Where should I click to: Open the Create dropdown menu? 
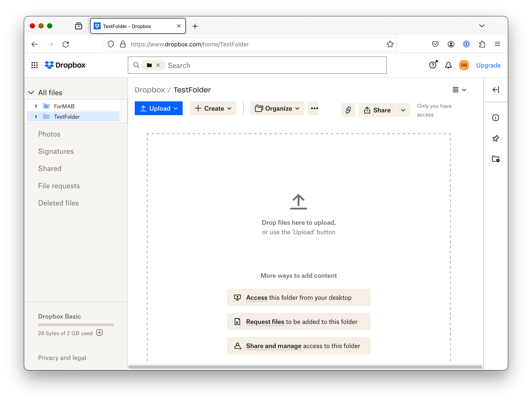(x=212, y=108)
